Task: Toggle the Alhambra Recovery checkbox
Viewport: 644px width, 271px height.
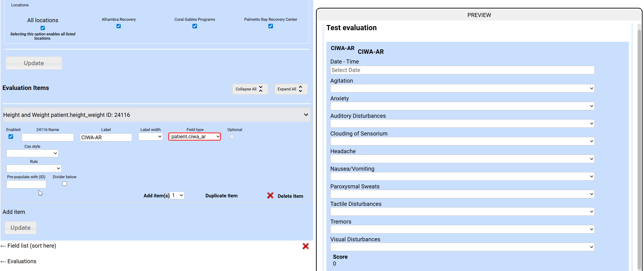Action: 119,26
